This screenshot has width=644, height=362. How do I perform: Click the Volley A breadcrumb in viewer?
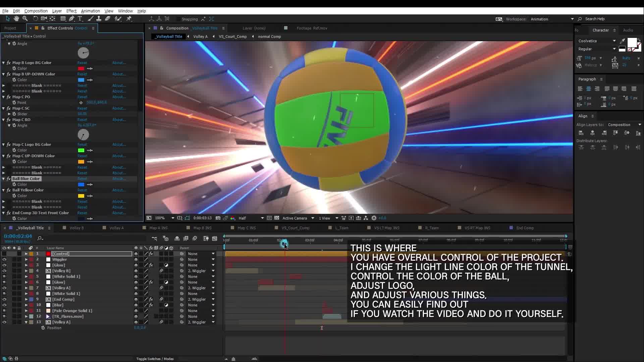click(x=200, y=37)
